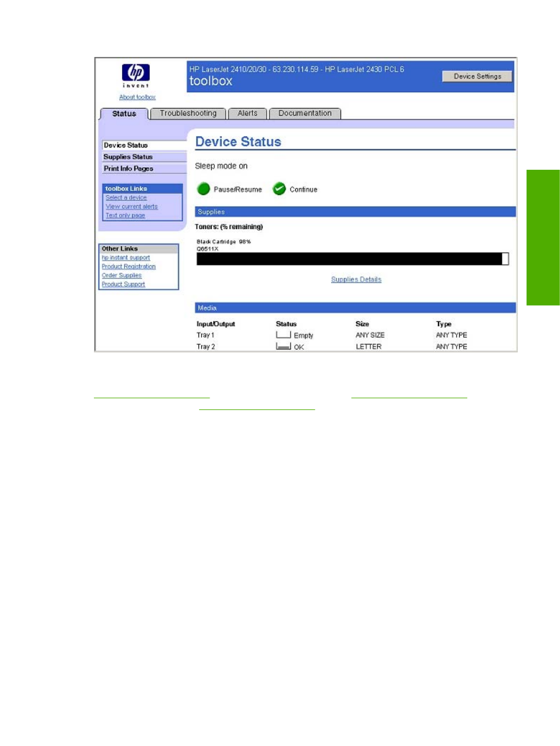Click the Toners (% remaining) label
Image resolution: width=560 pixels, height=746 pixels.
pos(229,227)
